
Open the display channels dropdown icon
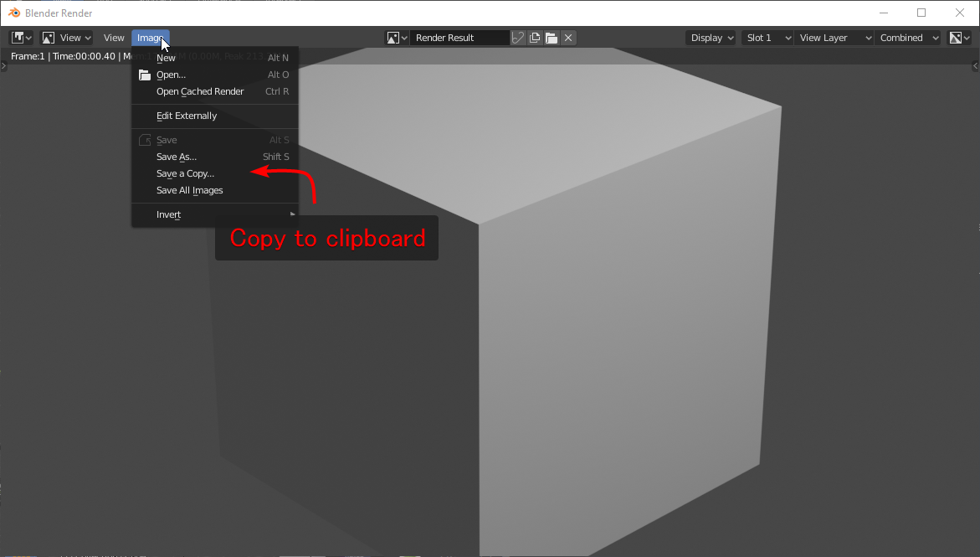[959, 38]
